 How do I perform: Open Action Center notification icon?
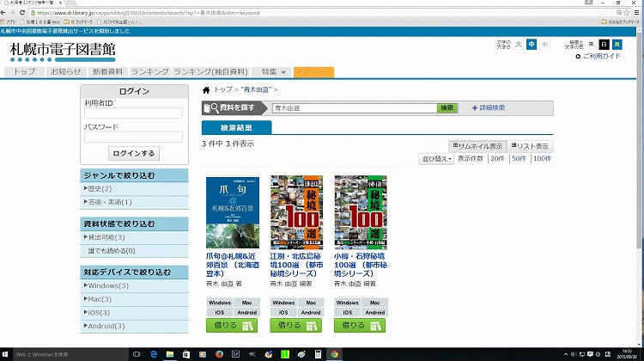tap(590, 354)
